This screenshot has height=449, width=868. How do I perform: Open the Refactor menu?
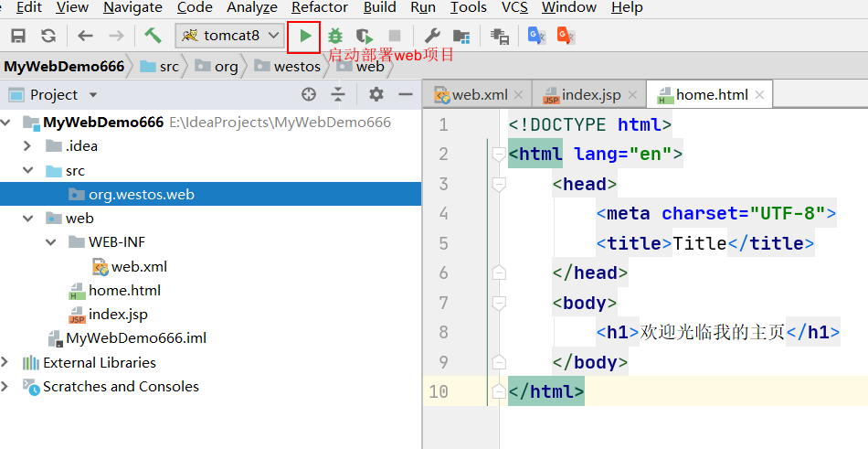pos(320,7)
